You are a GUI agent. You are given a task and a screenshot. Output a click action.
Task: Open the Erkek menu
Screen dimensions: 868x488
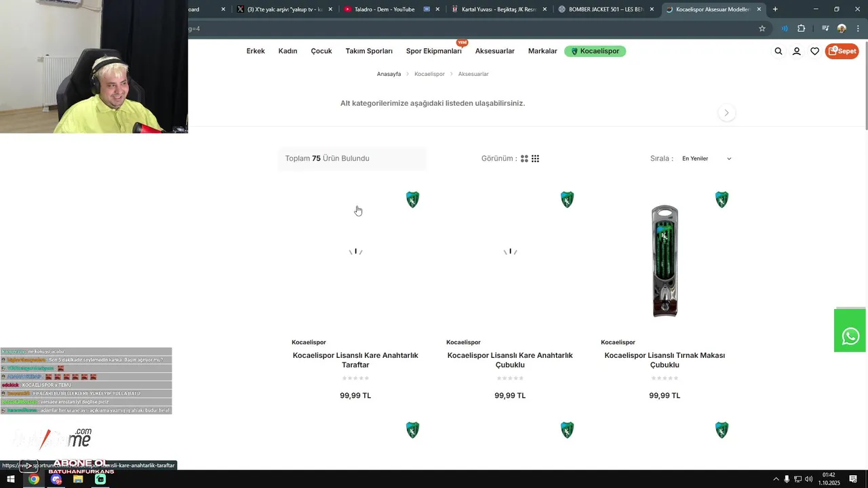coord(256,52)
